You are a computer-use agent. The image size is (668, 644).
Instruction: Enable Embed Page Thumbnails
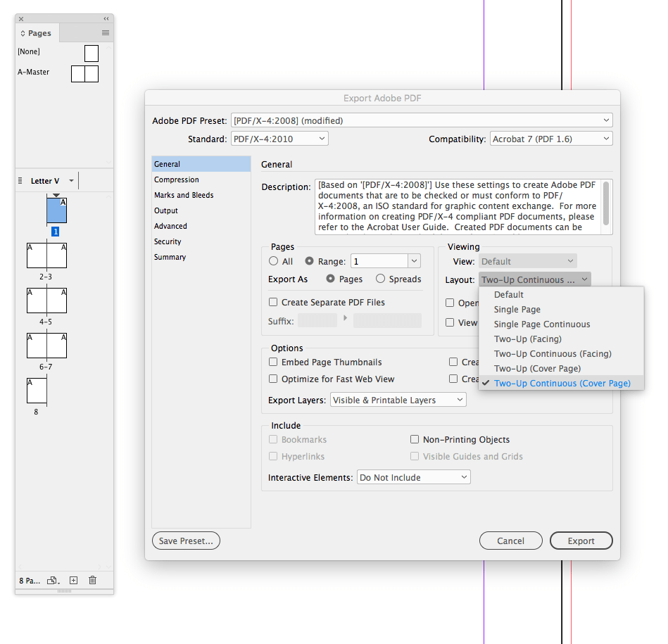[x=273, y=362]
